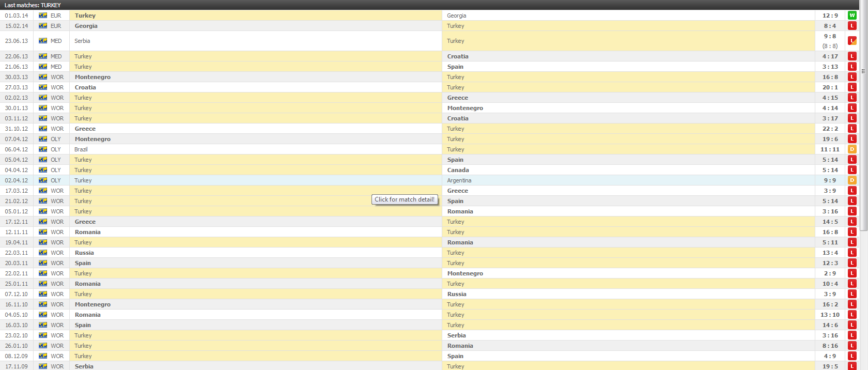This screenshot has height=370, width=868.
Task: Click the flag icon beside OLY on 05.04.12
Action: (43, 160)
